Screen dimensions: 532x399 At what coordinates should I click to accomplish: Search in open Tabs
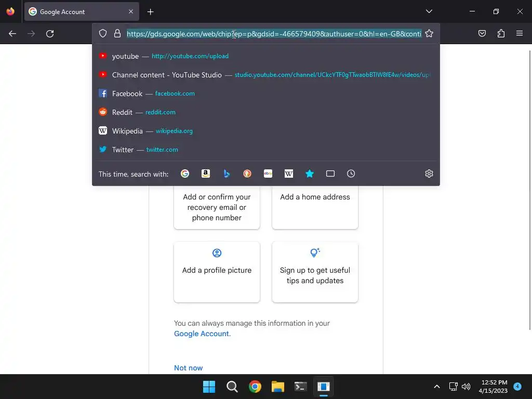tap(330, 174)
